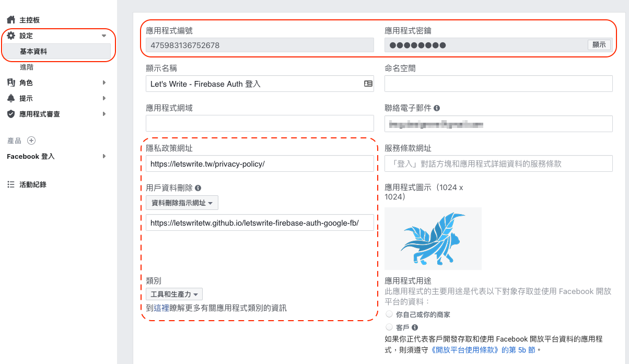Click the bell icon beside 提示

10,98
